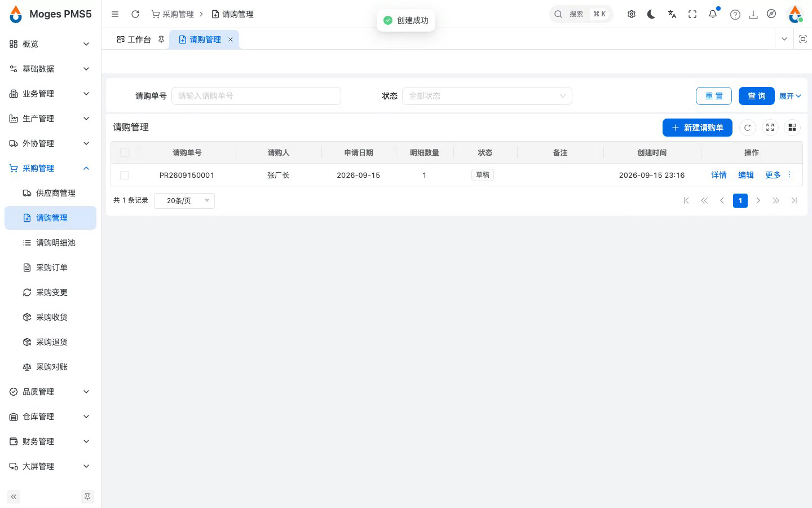Close the 请购管理 tab
This screenshot has height=508, width=812.
tap(231, 40)
